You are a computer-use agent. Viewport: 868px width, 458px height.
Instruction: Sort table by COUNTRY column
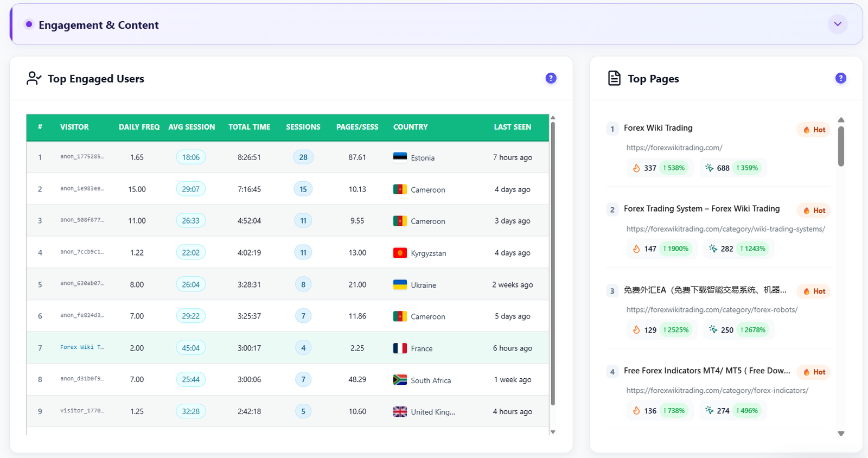[x=411, y=127]
